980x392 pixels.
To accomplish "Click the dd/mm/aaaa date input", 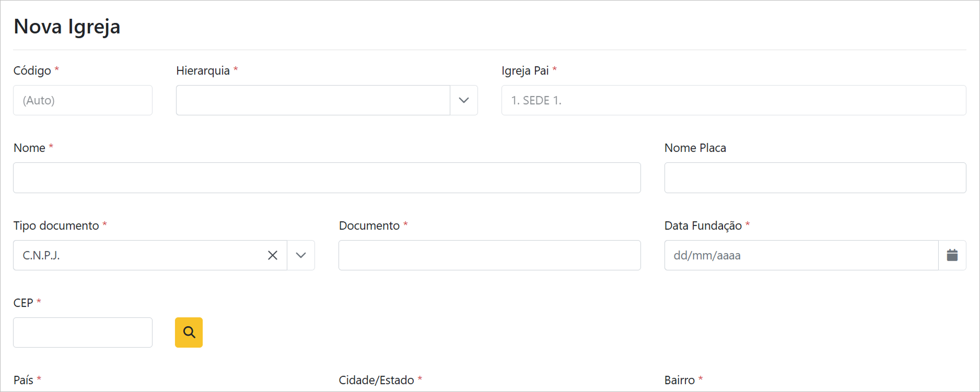I will (x=801, y=255).
